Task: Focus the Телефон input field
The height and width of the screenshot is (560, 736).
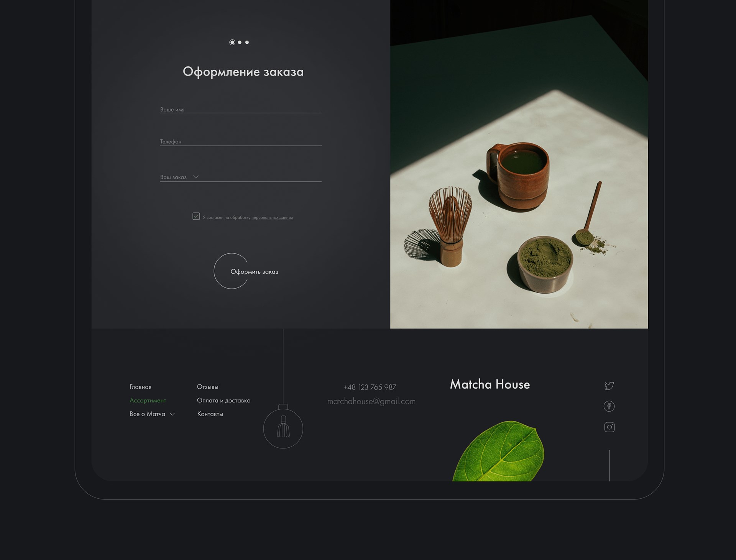Action: [241, 141]
